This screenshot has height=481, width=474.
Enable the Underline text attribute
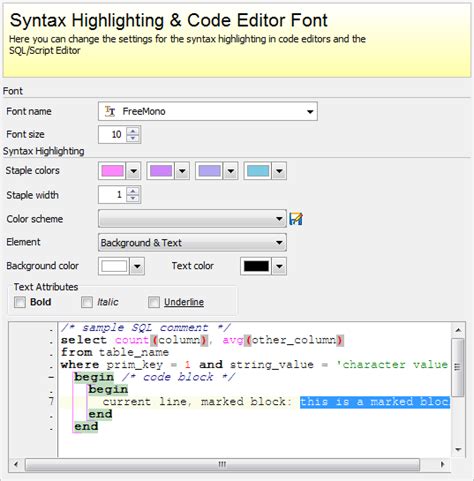pos(154,302)
